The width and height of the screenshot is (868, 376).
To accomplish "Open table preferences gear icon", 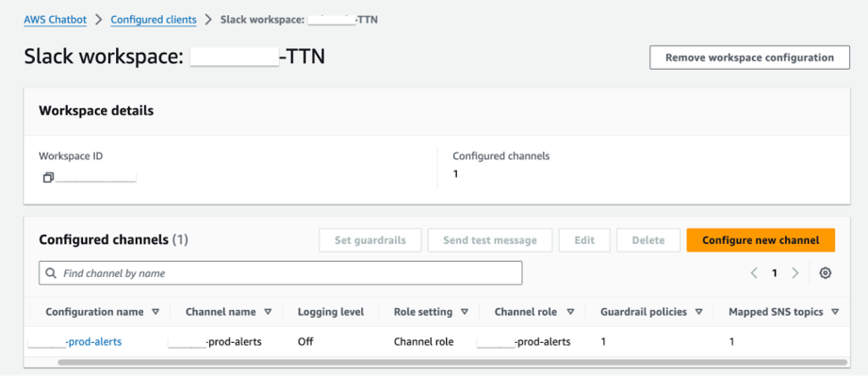I will click(826, 273).
